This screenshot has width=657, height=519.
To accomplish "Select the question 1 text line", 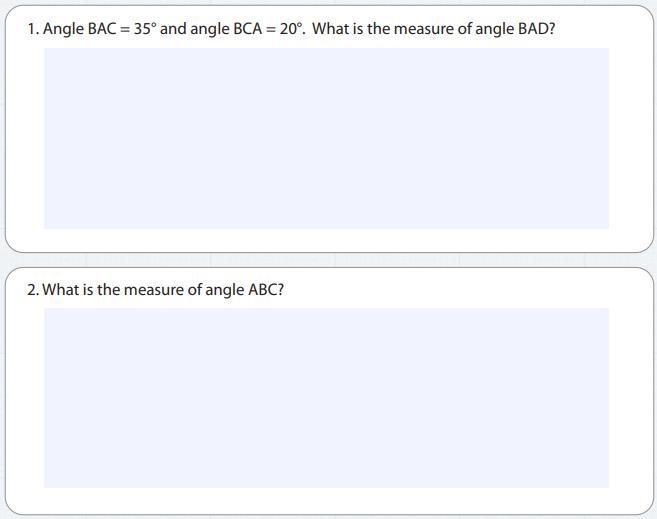I will 291,29.
